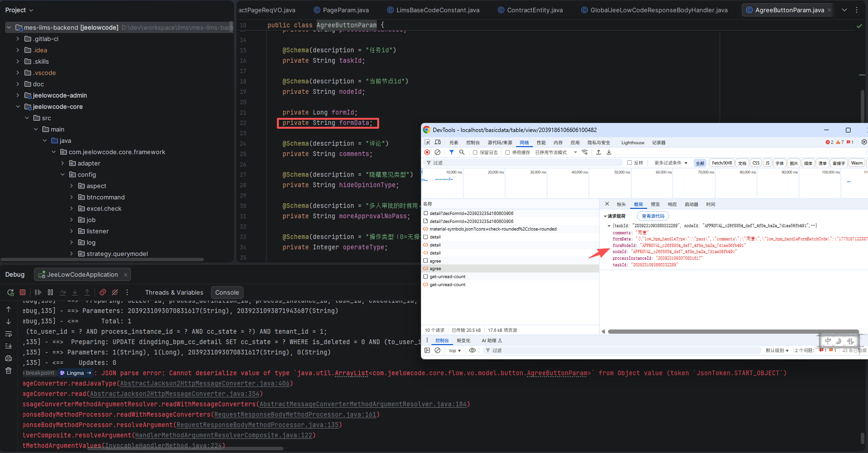868x453 pixels.
Task: Open DevTools settings gear
Action: 864,142
